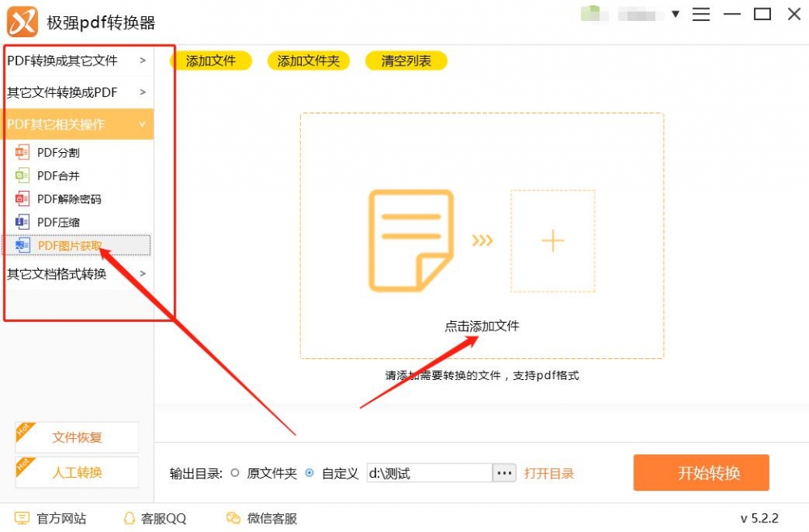This screenshot has width=809, height=532.
Task: Select the 原文件夹 output radio button
Action: [x=235, y=473]
